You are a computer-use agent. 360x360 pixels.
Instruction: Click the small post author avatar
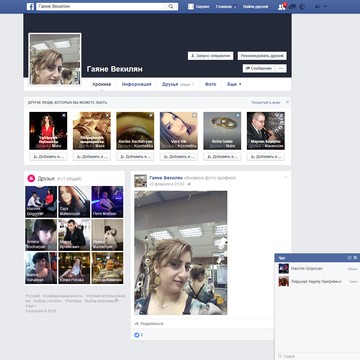pyautogui.click(x=141, y=181)
